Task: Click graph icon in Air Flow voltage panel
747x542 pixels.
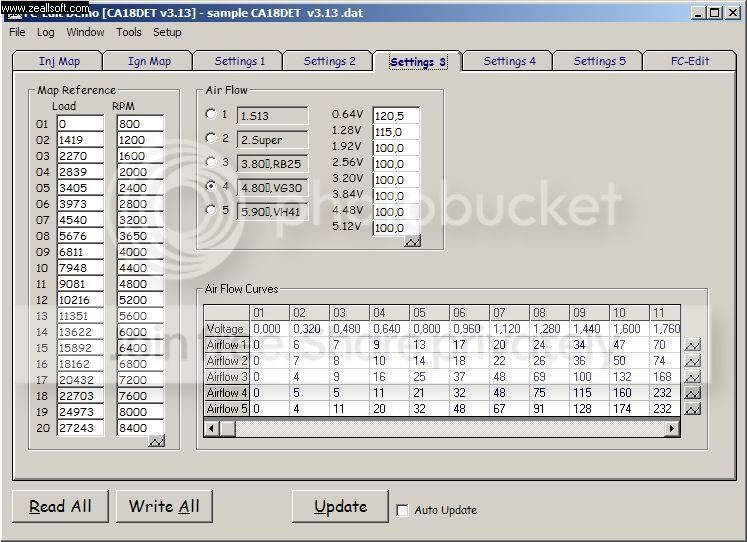Action: 412,241
